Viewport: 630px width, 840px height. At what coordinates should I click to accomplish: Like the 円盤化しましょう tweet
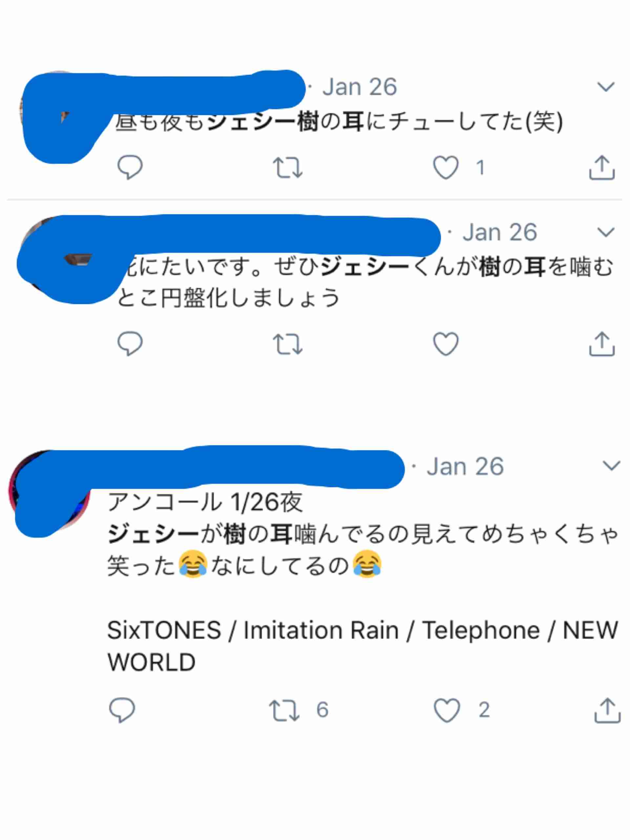446,344
